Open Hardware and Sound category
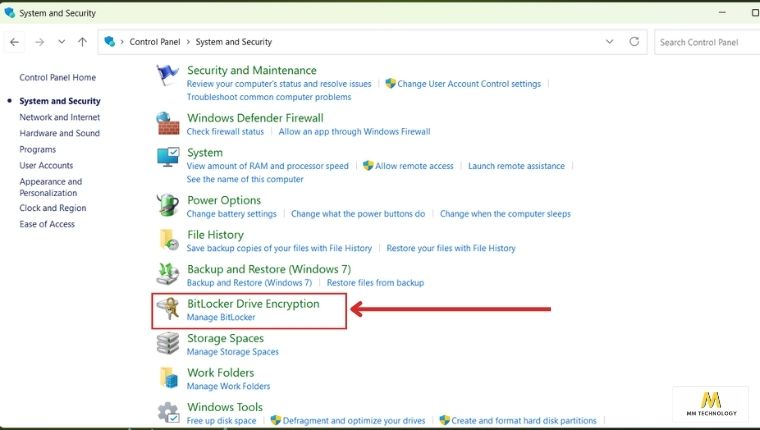Viewport: 760px width, 430px height. coord(60,133)
